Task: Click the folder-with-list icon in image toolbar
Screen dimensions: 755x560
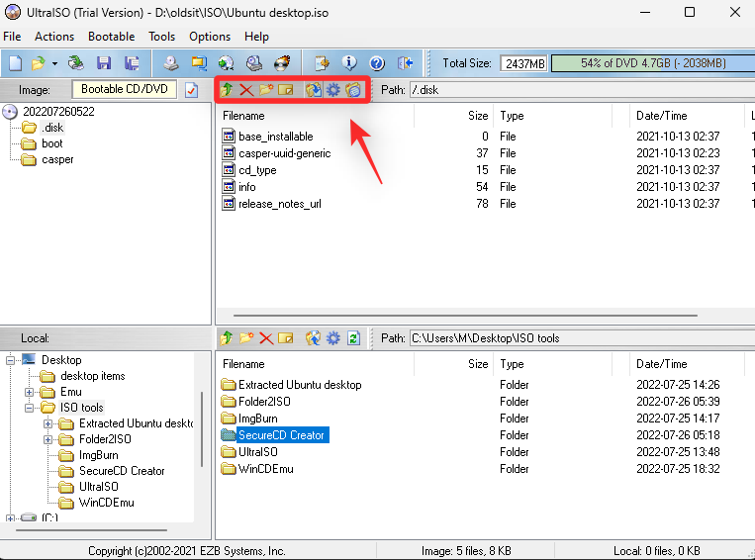Action: (x=353, y=90)
